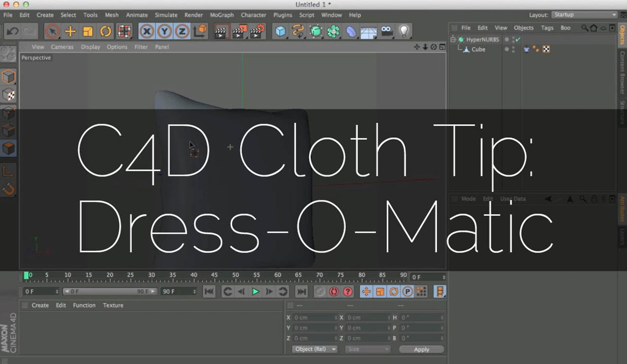Click the viewport zoom arrow icon
The image size is (627, 364).
[x=425, y=47]
